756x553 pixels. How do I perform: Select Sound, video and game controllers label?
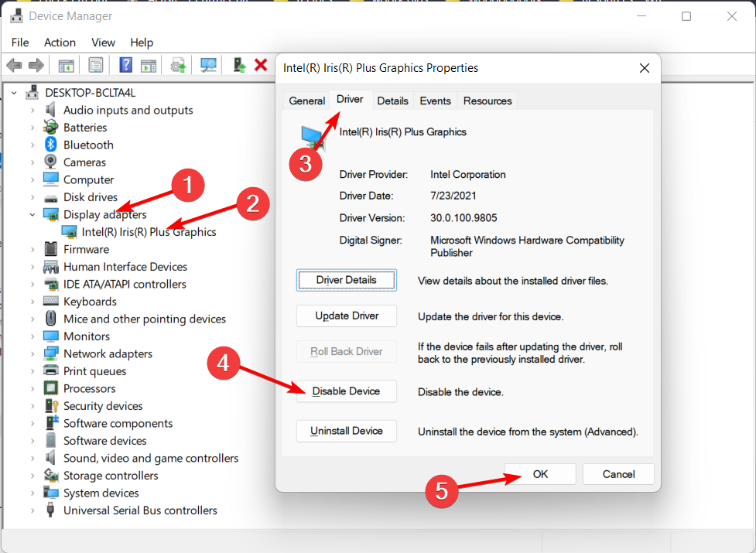pos(151,458)
